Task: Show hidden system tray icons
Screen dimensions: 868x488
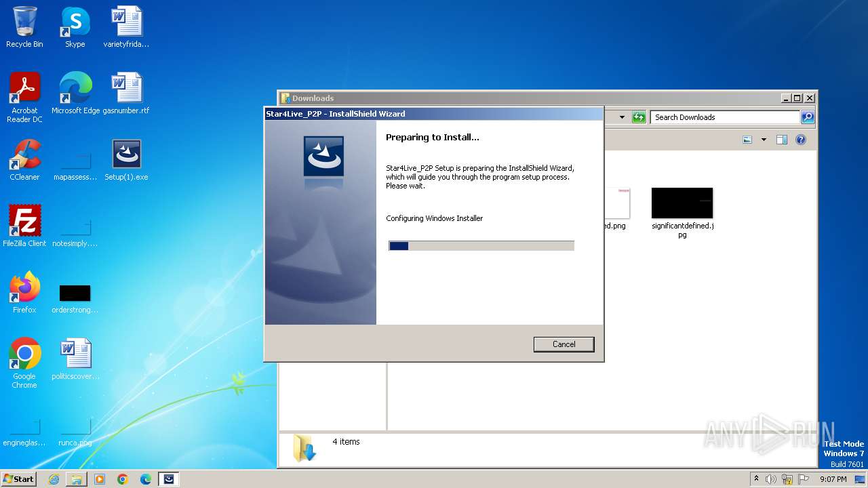Action: pyautogui.click(x=756, y=479)
